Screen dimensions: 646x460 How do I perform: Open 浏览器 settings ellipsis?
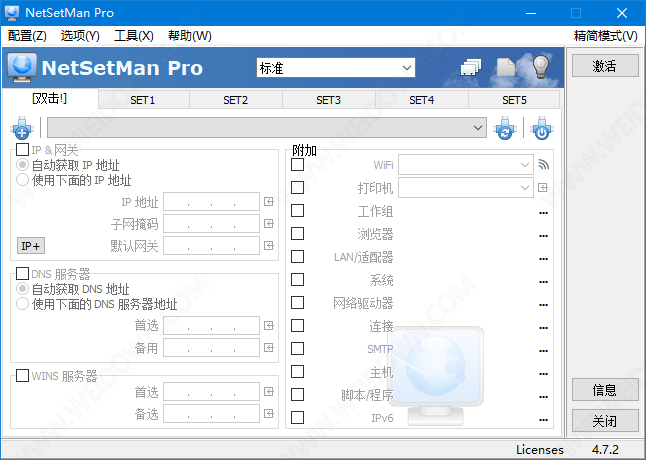click(x=543, y=236)
